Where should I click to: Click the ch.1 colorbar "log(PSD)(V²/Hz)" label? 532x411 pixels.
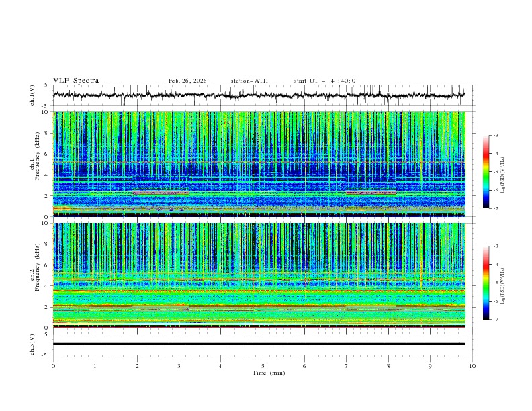coord(503,175)
